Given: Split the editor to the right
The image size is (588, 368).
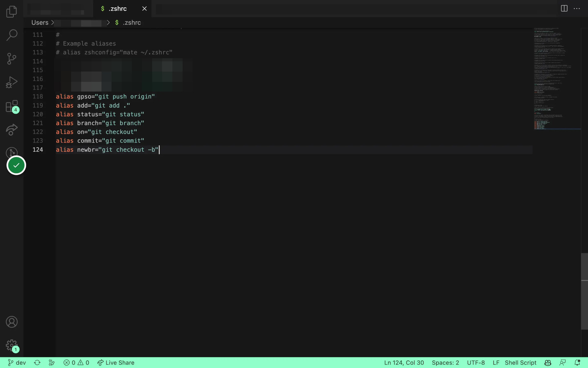Looking at the screenshot, I should [x=564, y=9].
